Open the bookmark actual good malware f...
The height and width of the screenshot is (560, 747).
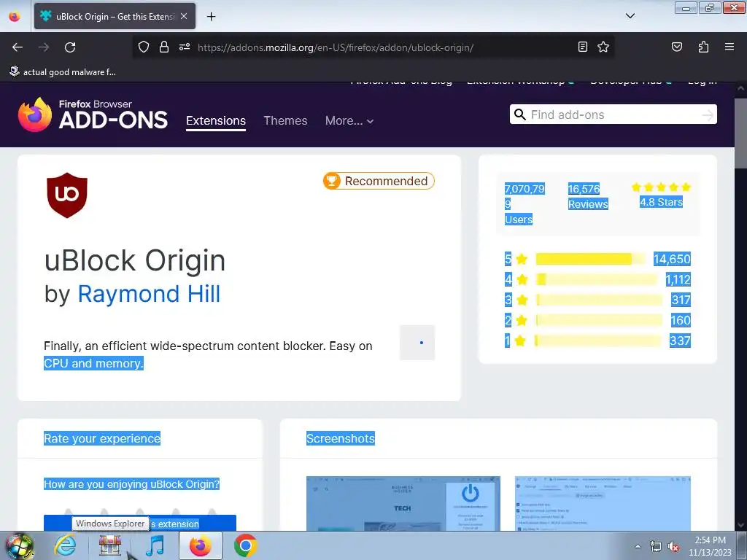click(63, 72)
